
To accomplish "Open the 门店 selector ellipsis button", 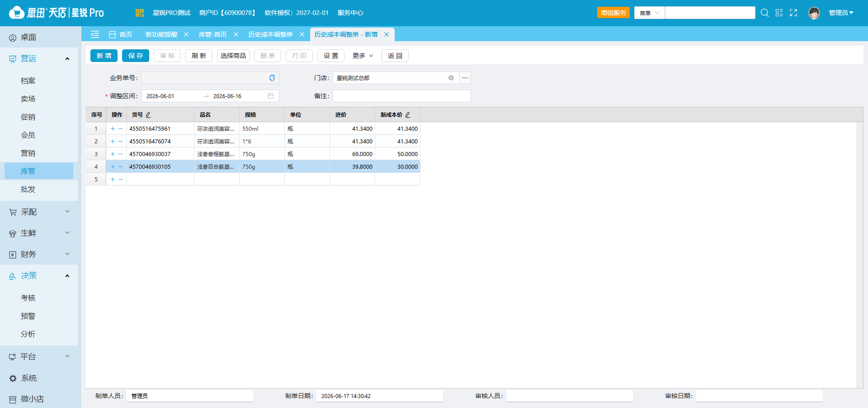I will pyautogui.click(x=465, y=78).
